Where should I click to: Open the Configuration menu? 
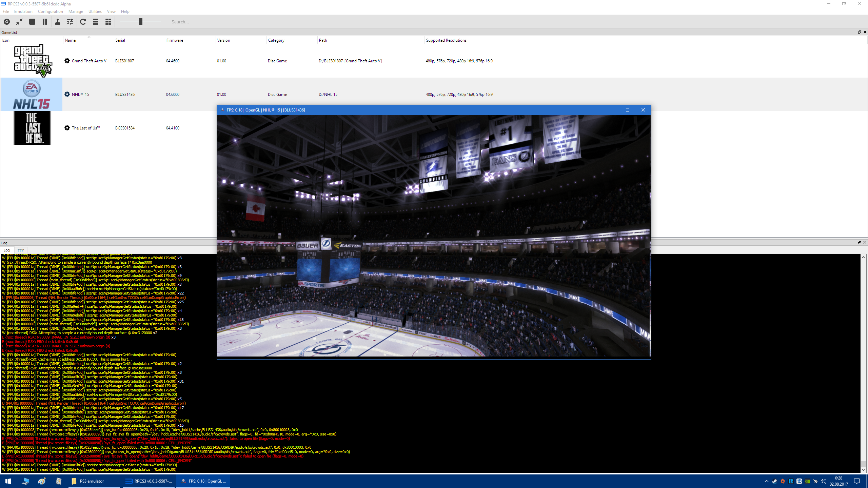tap(50, 11)
